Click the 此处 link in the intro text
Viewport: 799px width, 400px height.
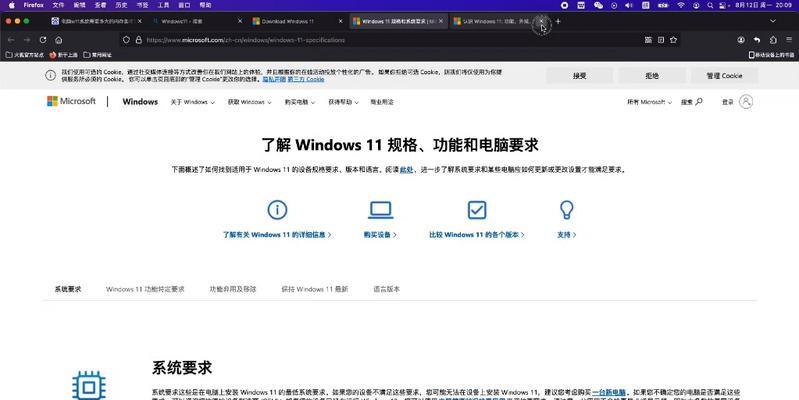[406, 170]
